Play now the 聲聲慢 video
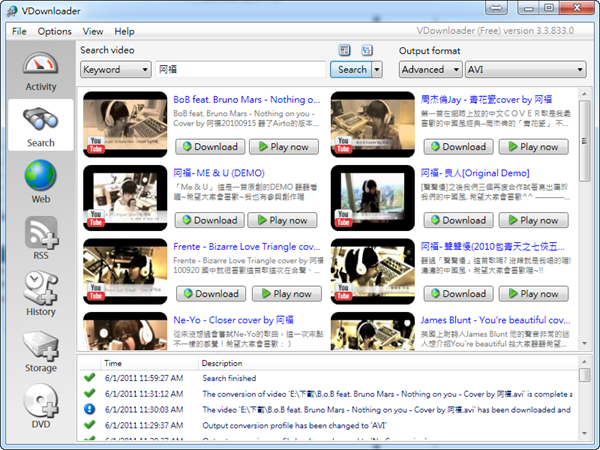The height and width of the screenshot is (450, 600). click(x=533, y=293)
